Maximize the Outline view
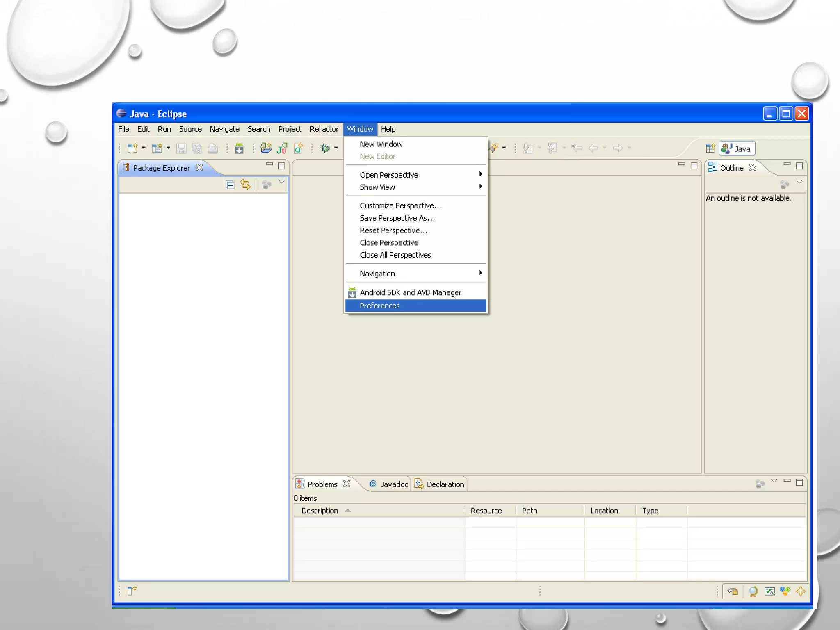Viewport: 840px width, 630px height. click(799, 166)
